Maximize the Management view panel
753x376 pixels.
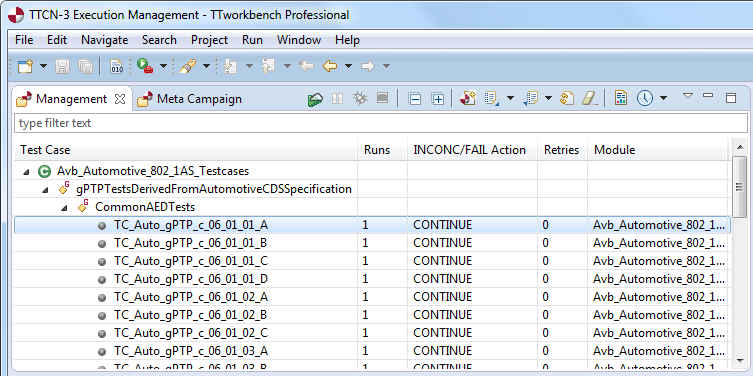tap(731, 98)
